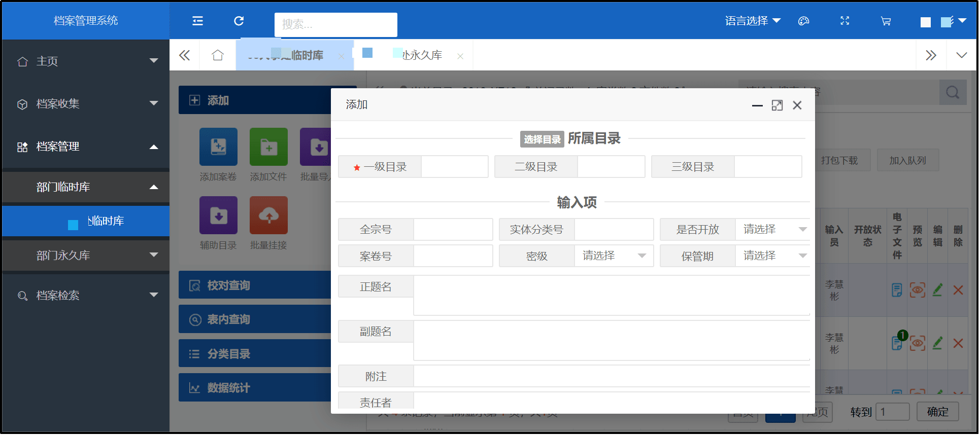
Task: Toggle the sidebar collapse menu icon
Action: click(x=197, y=21)
